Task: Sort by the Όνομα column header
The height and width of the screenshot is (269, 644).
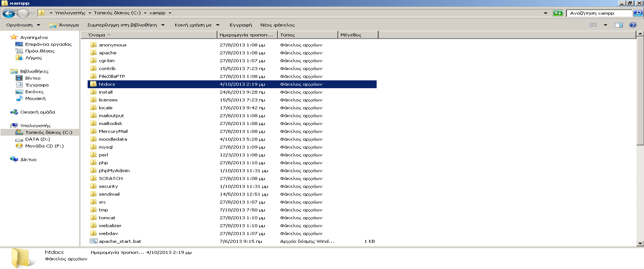Action: click(x=149, y=35)
